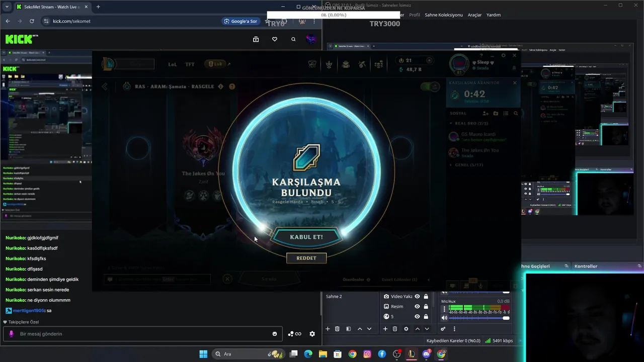
Task: Click the League of Legends logo
Action: click(x=108, y=64)
